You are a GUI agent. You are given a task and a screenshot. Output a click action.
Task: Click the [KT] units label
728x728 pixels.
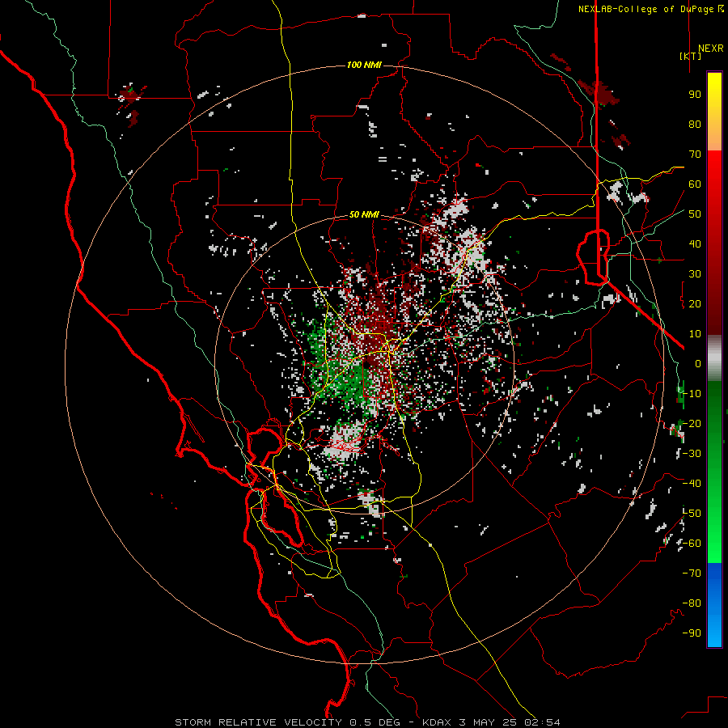(690, 56)
